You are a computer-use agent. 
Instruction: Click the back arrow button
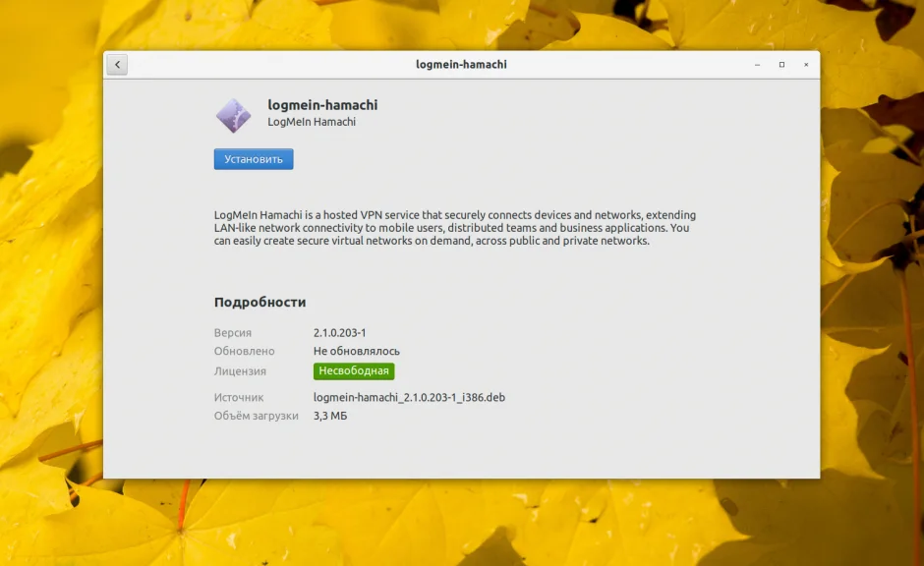click(x=117, y=65)
